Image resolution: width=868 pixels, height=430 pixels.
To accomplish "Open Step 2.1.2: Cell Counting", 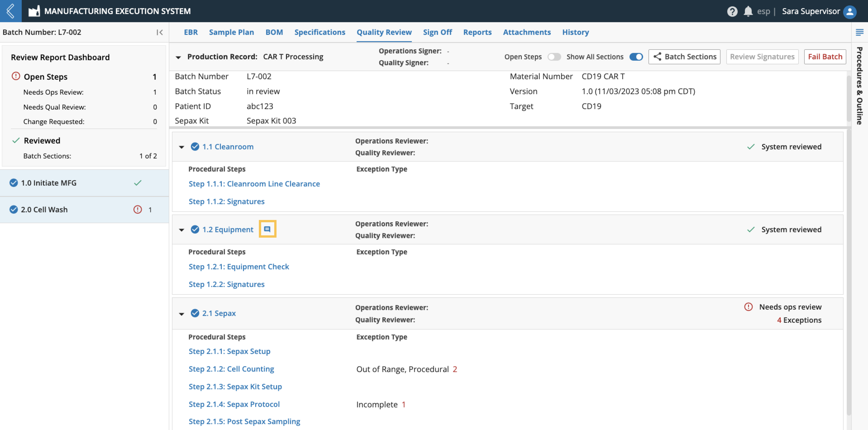I will click(x=231, y=369).
